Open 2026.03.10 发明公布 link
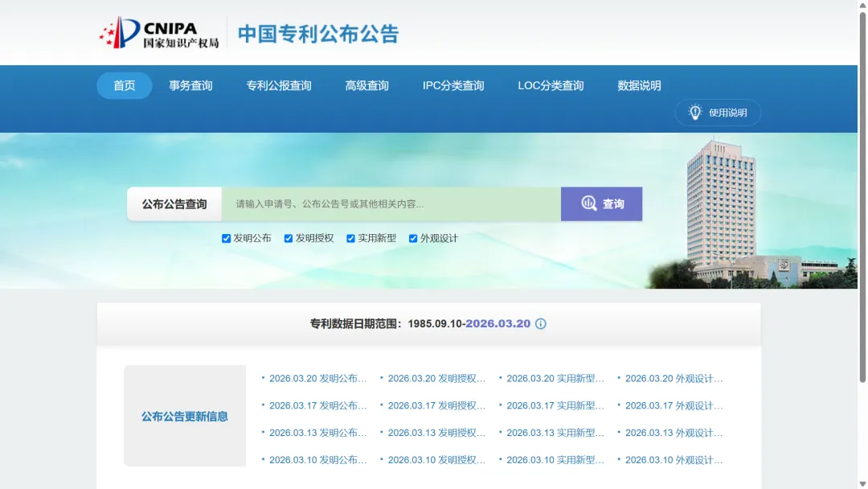This screenshot has width=868, height=489. pyautogui.click(x=317, y=460)
